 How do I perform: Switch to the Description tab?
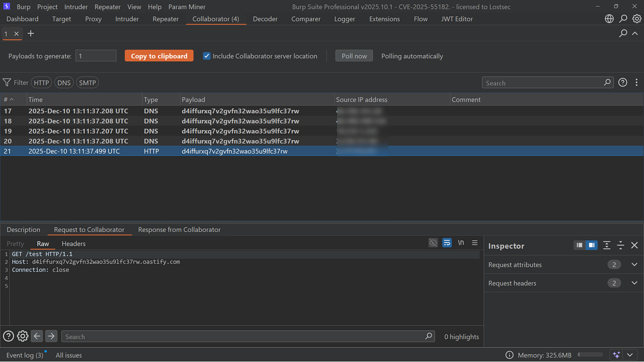tap(23, 230)
